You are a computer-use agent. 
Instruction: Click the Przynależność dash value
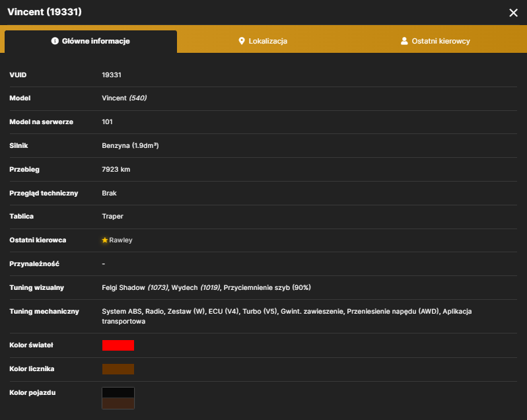click(x=104, y=264)
